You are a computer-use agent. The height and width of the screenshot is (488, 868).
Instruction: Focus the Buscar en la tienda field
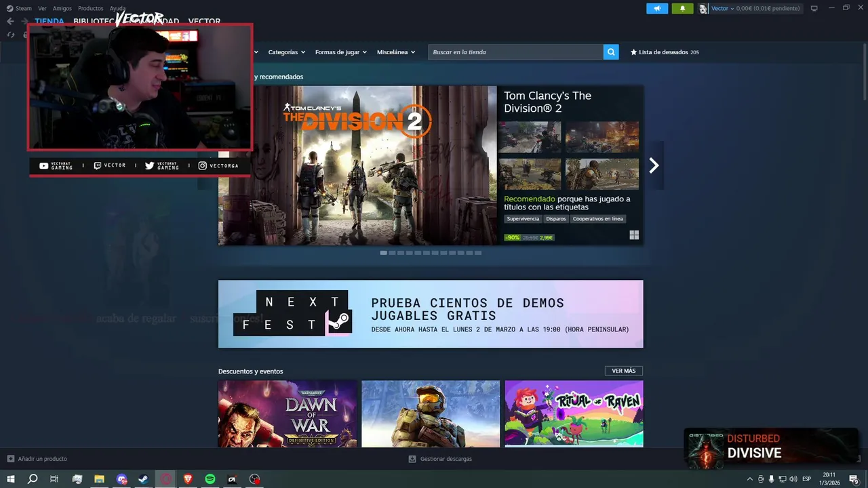tap(515, 52)
